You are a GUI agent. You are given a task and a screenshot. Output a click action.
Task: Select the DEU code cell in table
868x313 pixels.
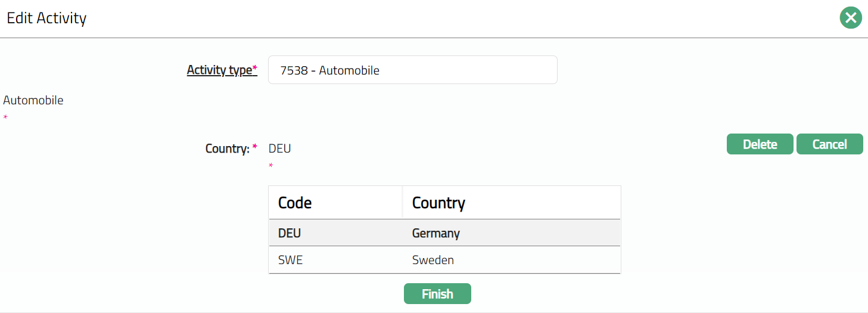(290, 233)
